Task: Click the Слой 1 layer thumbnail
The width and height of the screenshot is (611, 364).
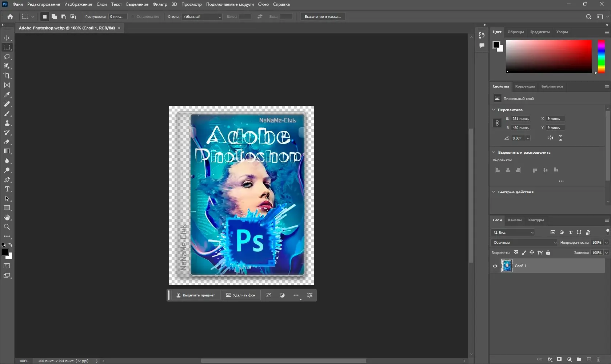Action: 506,266
